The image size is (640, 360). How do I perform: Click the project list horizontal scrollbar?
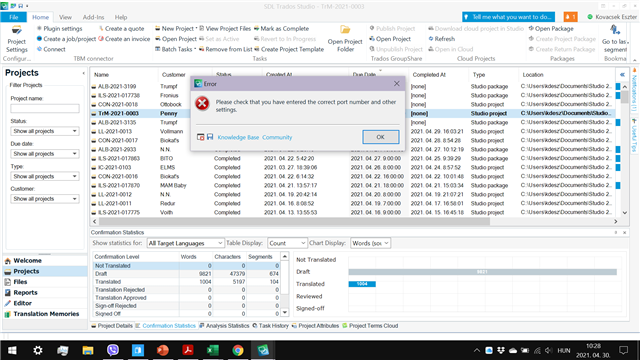coord(294,221)
